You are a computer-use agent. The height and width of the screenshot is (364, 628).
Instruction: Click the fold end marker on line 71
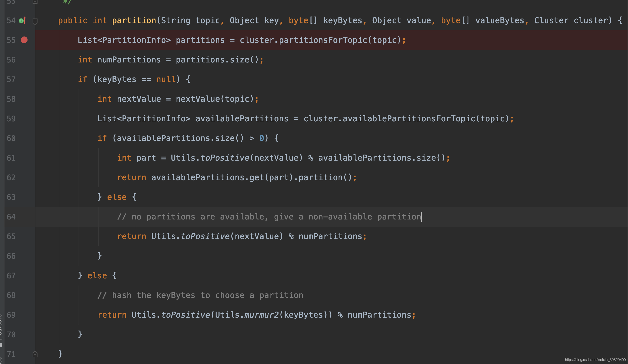[x=35, y=354]
